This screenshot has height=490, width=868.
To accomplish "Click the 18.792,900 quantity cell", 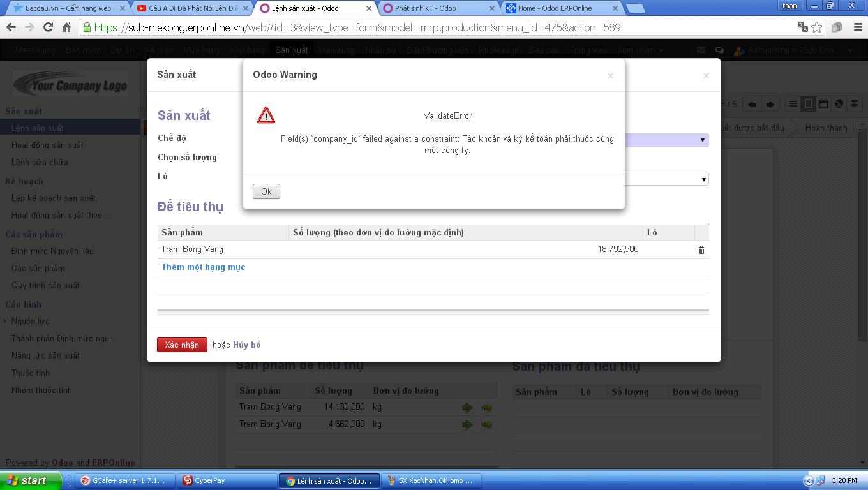I will (x=618, y=249).
